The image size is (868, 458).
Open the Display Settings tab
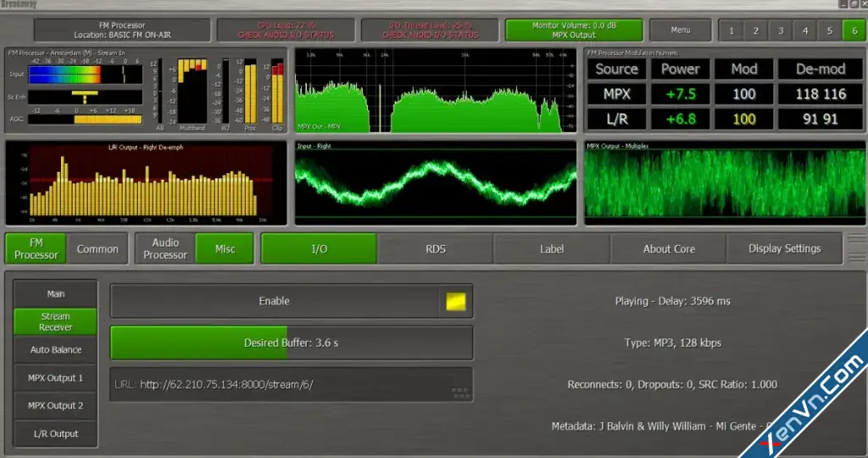(x=784, y=249)
